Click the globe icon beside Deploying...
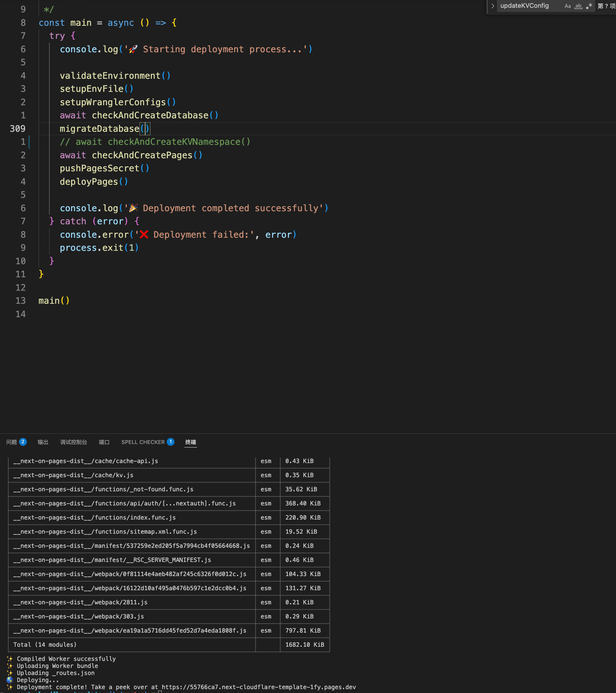The width and height of the screenshot is (616, 693). tap(10, 680)
